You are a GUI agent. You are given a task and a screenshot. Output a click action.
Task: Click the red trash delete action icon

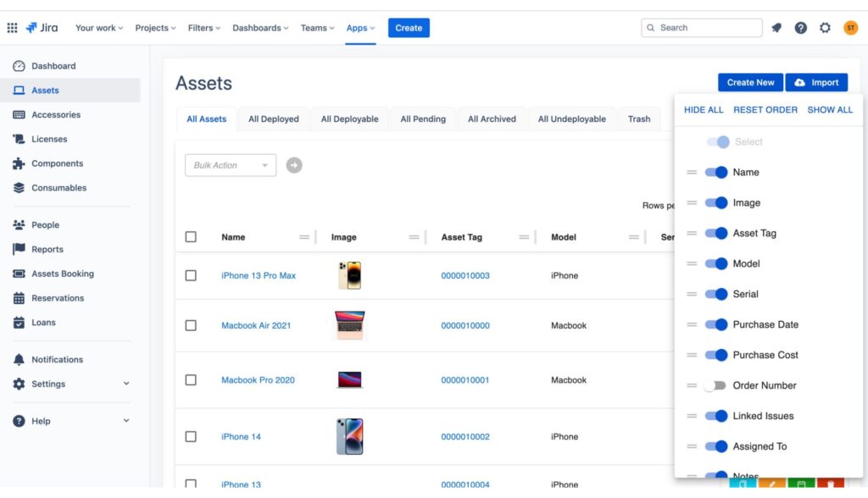(830, 484)
